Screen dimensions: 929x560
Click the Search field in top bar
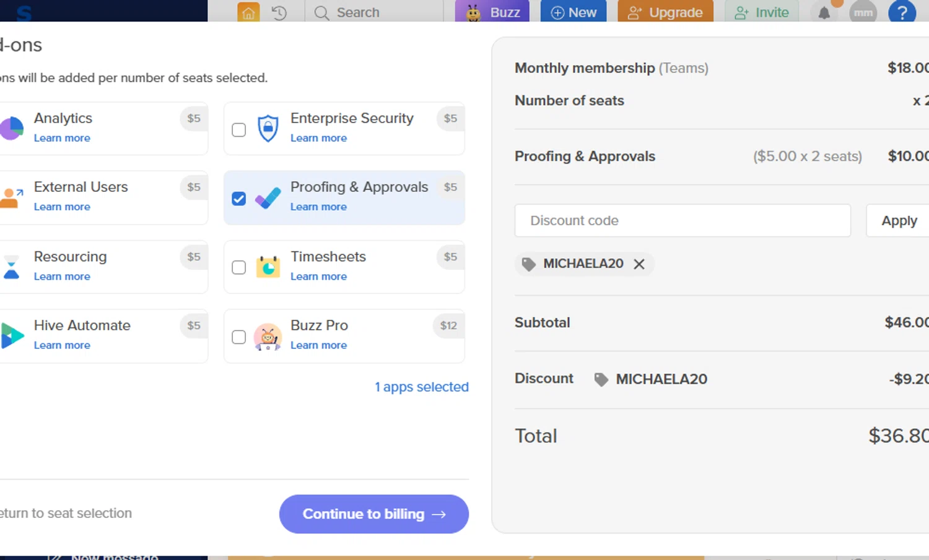point(374,12)
